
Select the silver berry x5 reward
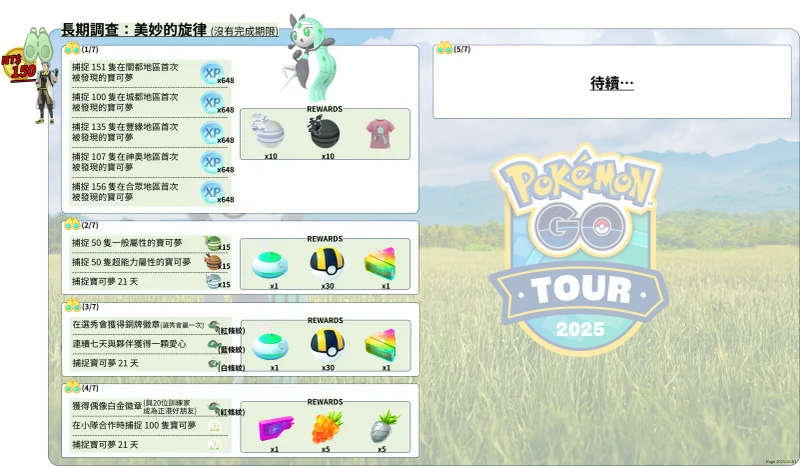[x=385, y=427]
